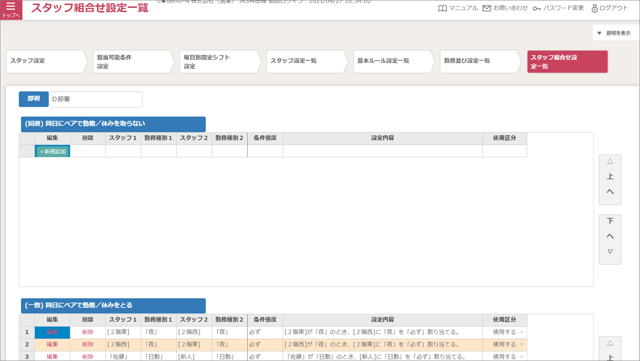This screenshot has width=640, height=361.
Task: Open 使用する dropdown in row 1
Action: pos(508,332)
